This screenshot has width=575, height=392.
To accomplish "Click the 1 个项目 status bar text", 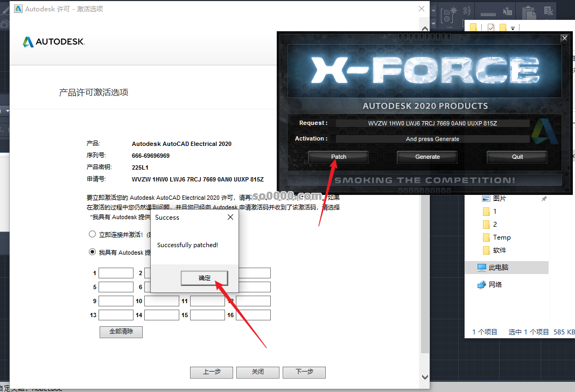I will tap(485, 332).
